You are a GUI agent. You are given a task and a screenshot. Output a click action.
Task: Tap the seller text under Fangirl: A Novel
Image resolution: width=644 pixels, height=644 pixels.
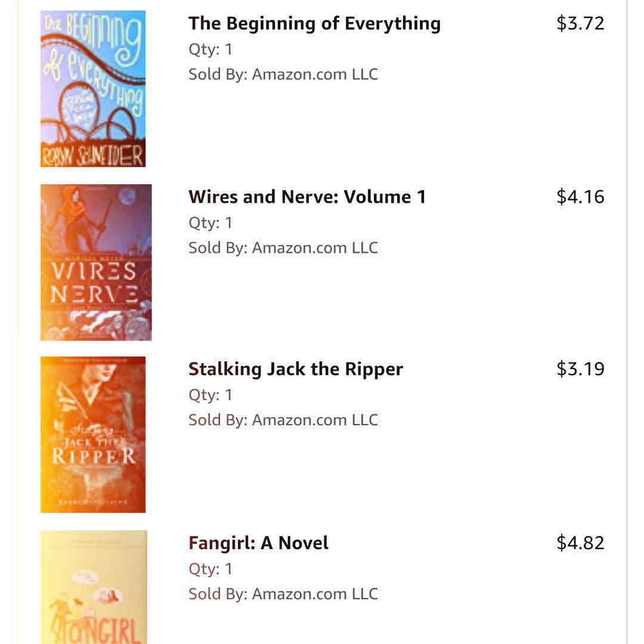pos(283,594)
